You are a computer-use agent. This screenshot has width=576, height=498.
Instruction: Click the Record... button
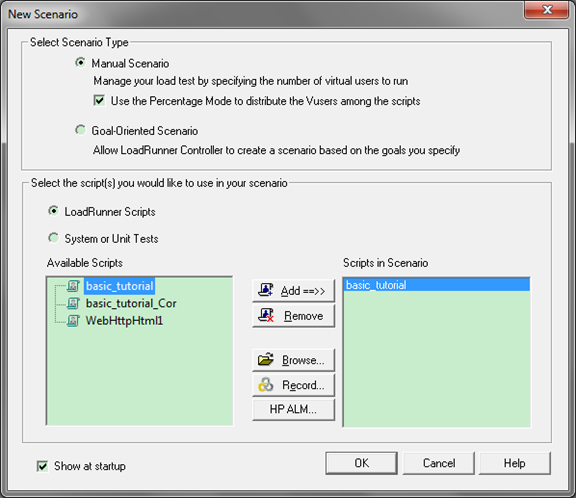coord(294,385)
